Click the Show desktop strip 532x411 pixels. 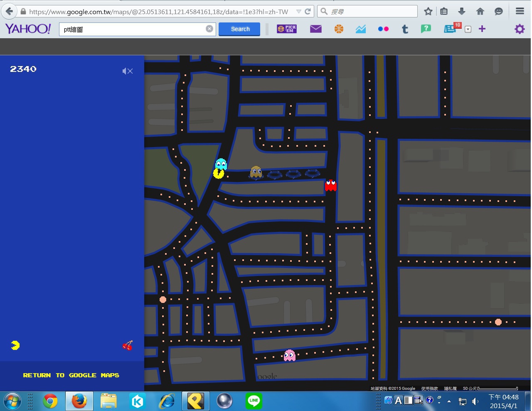pyautogui.click(x=528, y=401)
